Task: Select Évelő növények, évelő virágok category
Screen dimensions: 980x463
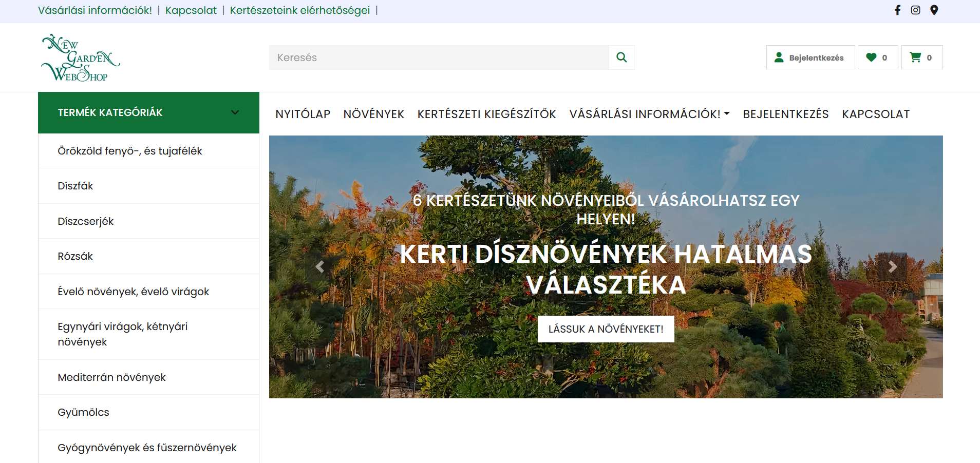Action: coord(148,292)
